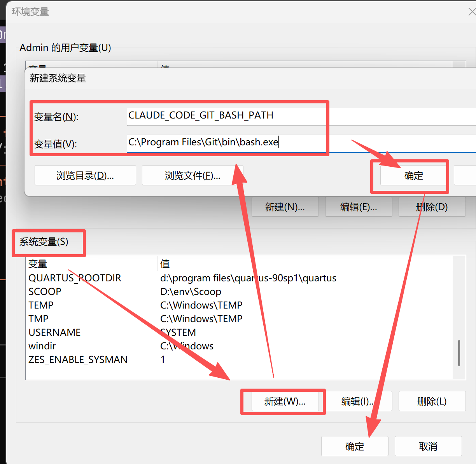The height and width of the screenshot is (464, 476).
Task: Click 删除(L) under system variables
Action: 432,401
